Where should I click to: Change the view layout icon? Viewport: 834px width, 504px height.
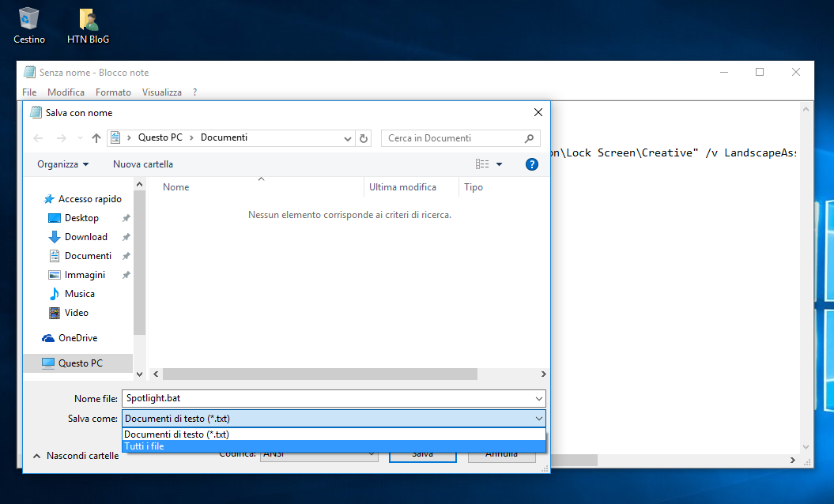[x=482, y=164]
